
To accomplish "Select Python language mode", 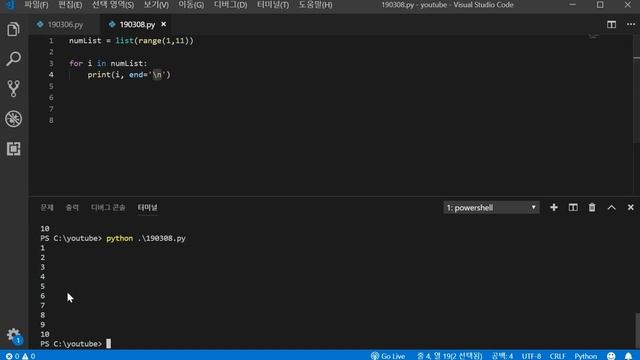I will click(x=585, y=356).
